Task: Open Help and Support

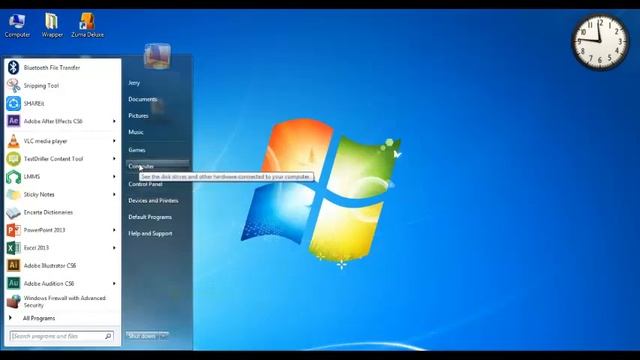Action: pos(150,233)
